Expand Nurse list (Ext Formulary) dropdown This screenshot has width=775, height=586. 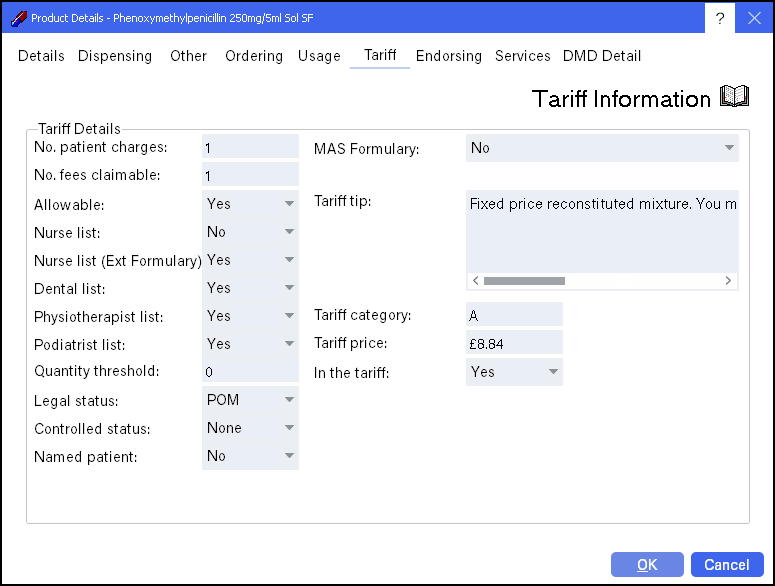(251, 260)
